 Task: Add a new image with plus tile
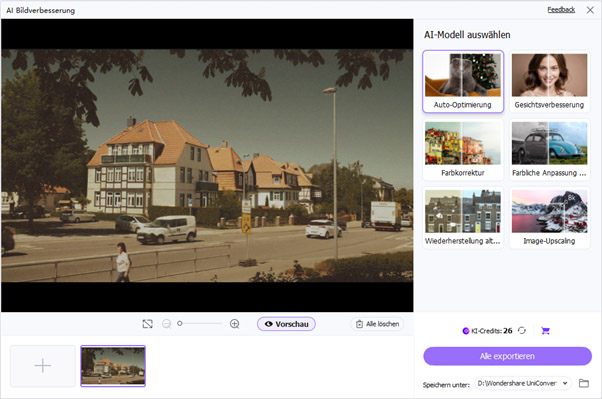43,366
